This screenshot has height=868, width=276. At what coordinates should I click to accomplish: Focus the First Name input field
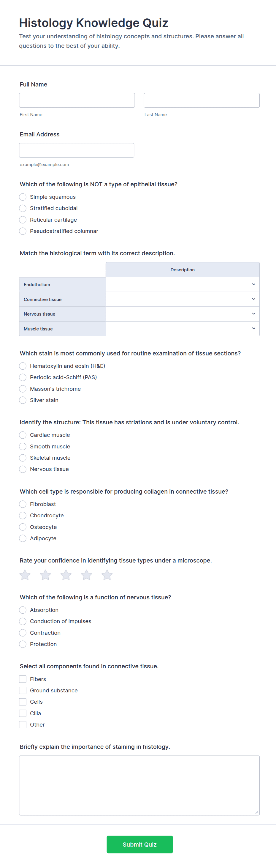77,100
